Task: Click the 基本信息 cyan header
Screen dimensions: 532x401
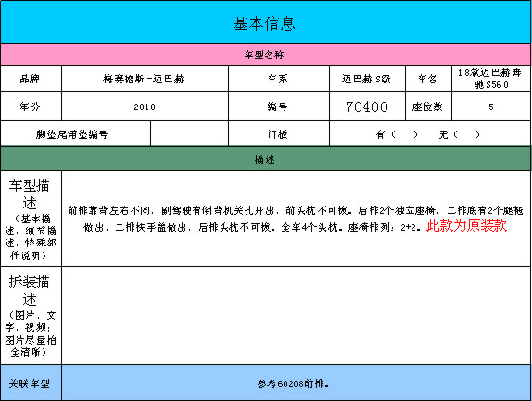Action: 265,22
